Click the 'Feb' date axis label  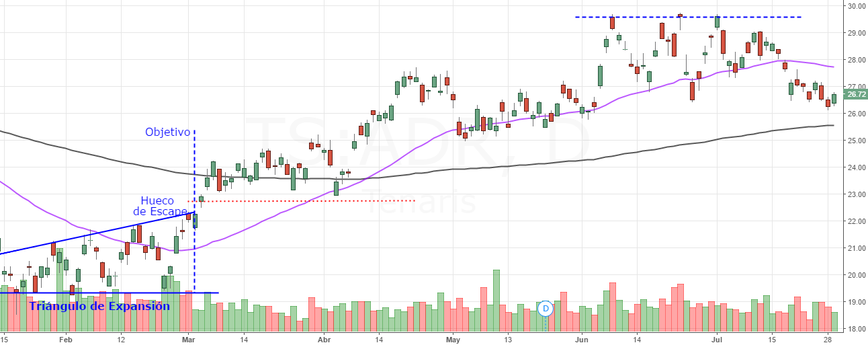click(65, 338)
